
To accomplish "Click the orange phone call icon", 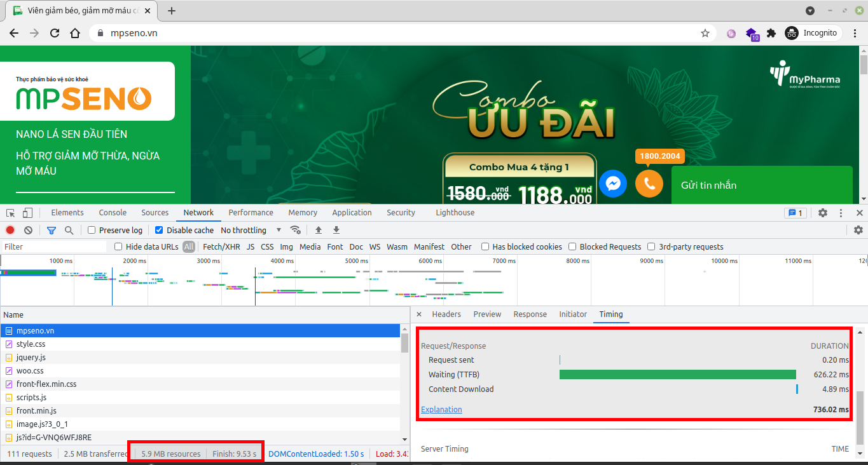I will click(649, 184).
